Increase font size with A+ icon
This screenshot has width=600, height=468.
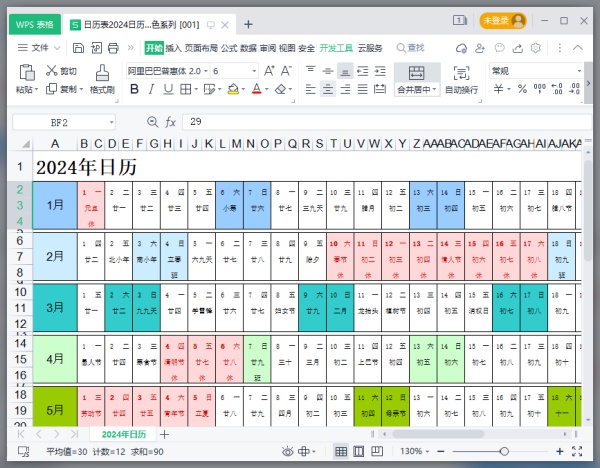click(x=269, y=71)
